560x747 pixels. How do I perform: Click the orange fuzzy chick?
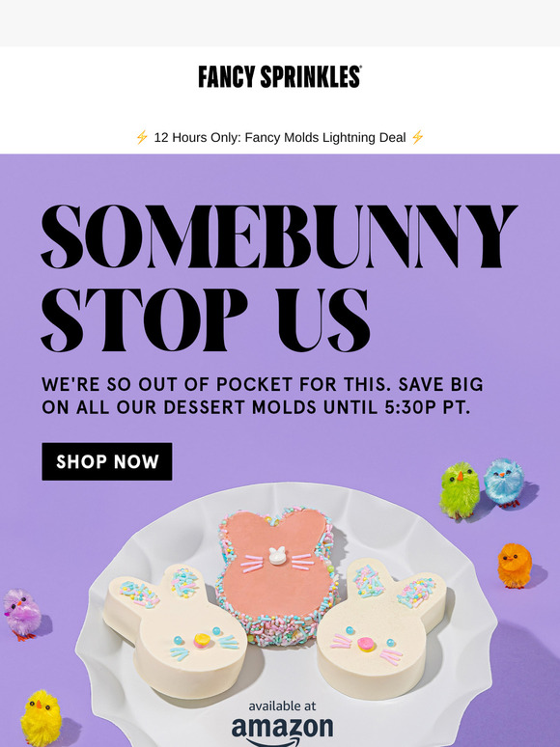tap(515, 566)
